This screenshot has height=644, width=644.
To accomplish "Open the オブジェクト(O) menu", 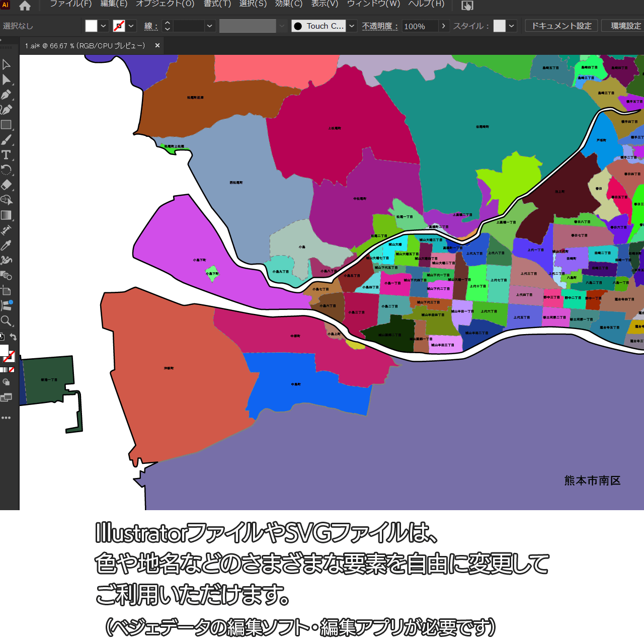I will click(x=165, y=4).
